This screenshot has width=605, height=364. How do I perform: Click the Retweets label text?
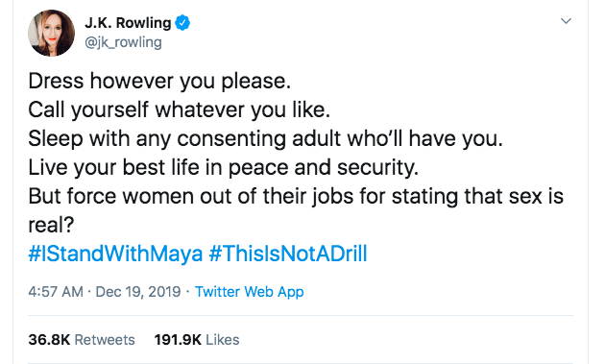click(105, 340)
